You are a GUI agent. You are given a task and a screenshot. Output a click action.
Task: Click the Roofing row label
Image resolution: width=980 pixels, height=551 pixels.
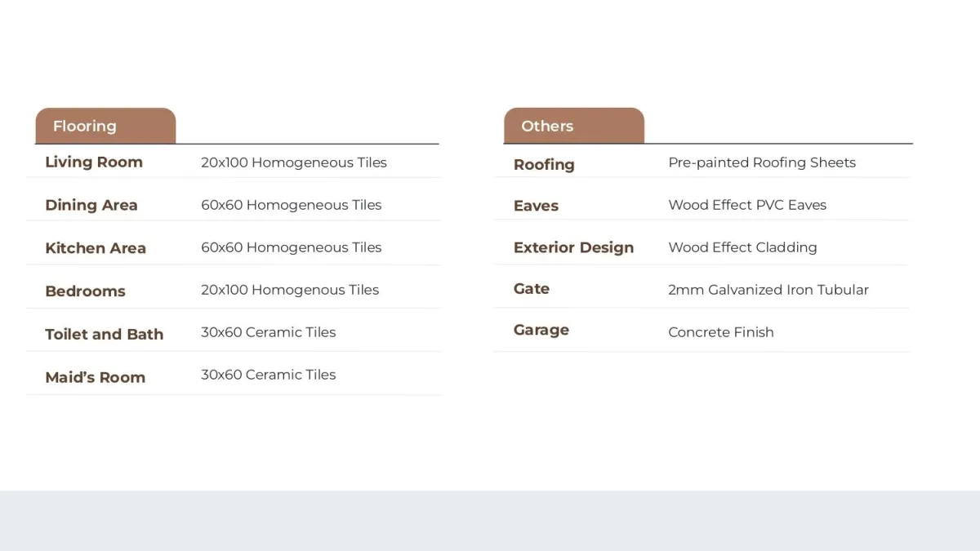tap(544, 164)
